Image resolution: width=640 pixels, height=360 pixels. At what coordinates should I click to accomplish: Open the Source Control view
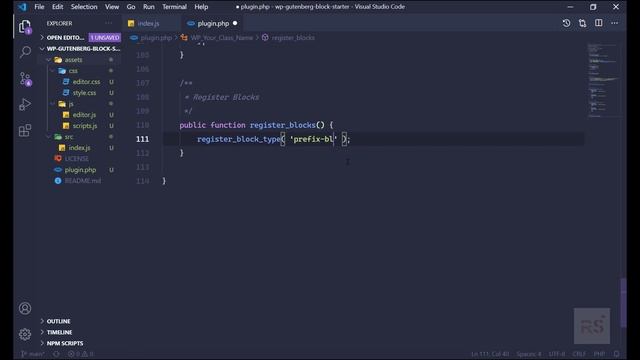coord(25,79)
